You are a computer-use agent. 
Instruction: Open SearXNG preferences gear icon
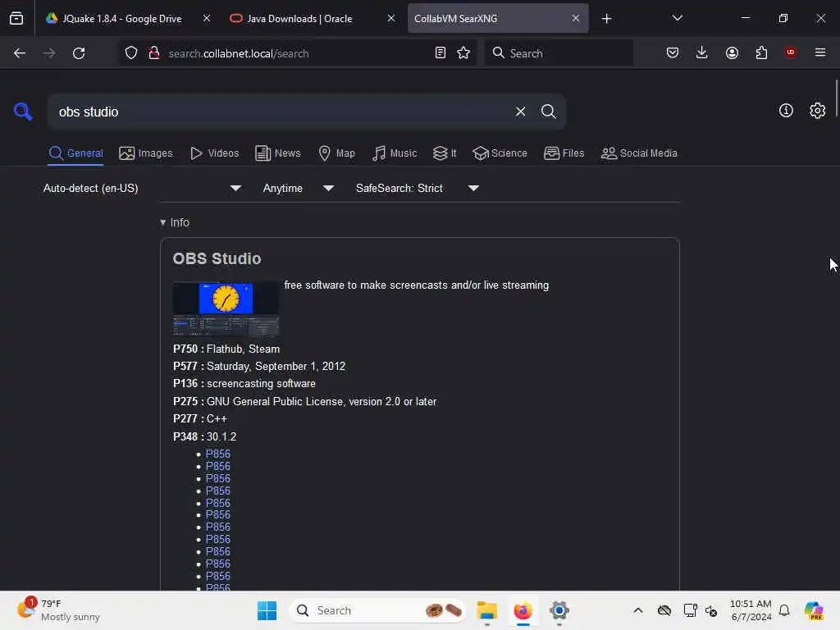click(x=818, y=111)
